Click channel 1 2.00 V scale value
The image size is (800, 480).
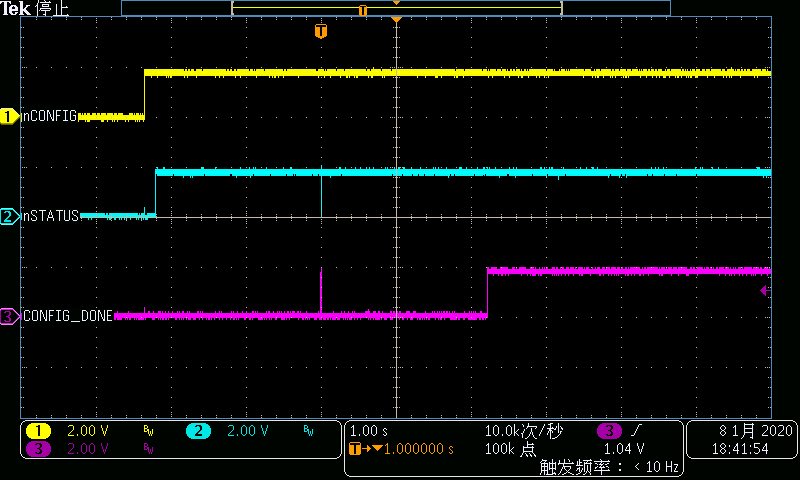[88, 431]
